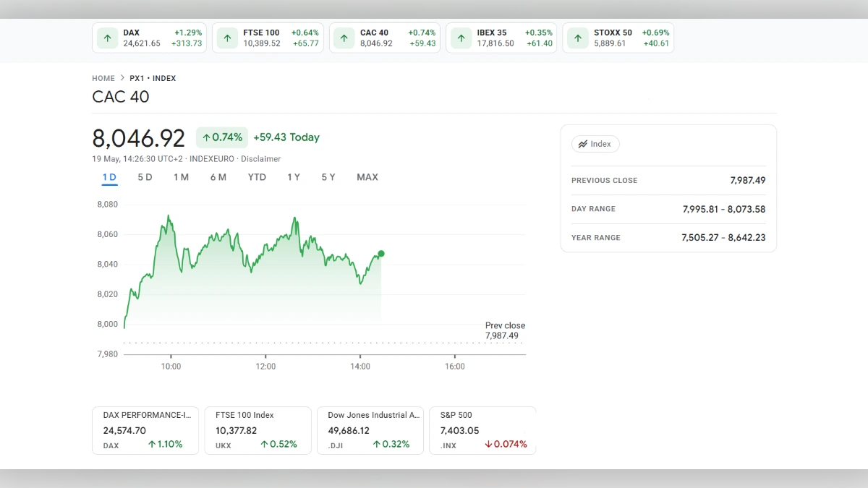Click the 8,046.92 main price value
The height and width of the screenshot is (488, 868).
(x=139, y=137)
